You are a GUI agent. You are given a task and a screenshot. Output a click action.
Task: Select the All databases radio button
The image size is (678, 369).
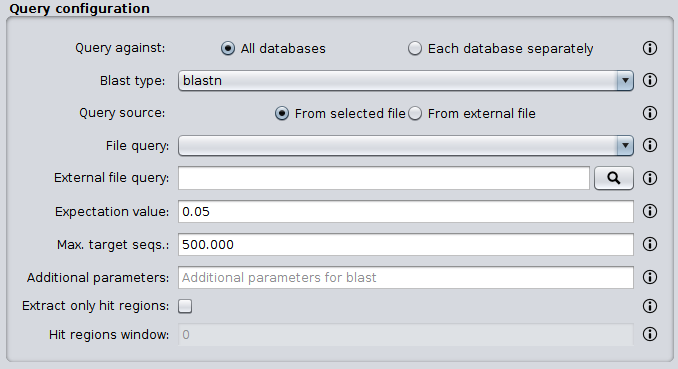(273, 48)
